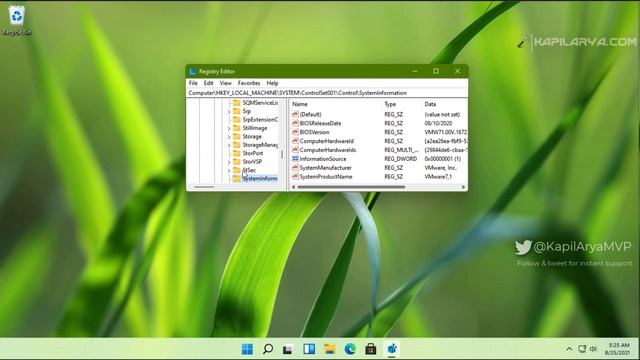Select the StorageManagement folder icon
This screenshot has height=360, width=640.
click(x=236, y=145)
